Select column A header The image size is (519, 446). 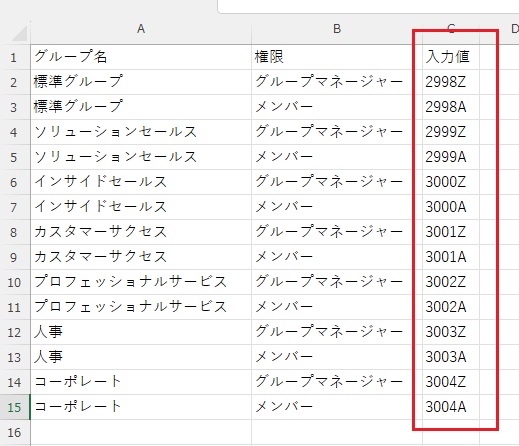141,29
